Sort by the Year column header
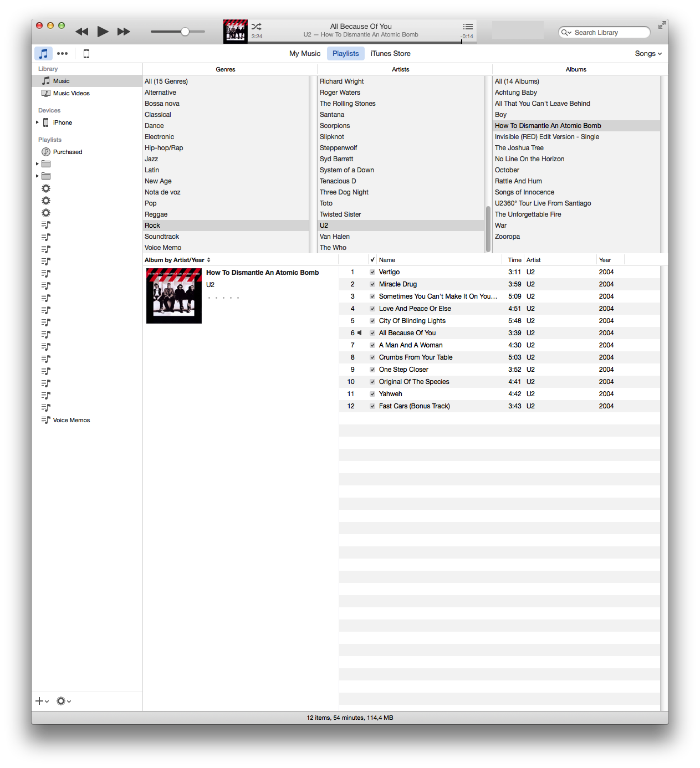The image size is (700, 768). click(610, 260)
